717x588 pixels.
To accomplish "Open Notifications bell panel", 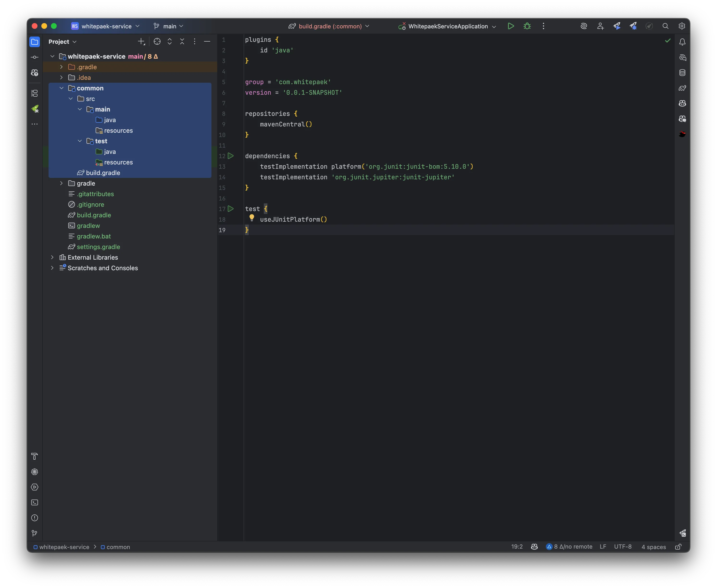I will point(682,42).
